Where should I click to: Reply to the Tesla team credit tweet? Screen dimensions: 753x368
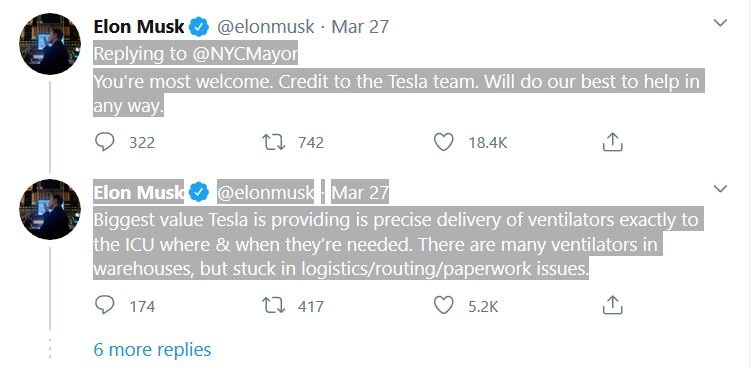pos(105,142)
